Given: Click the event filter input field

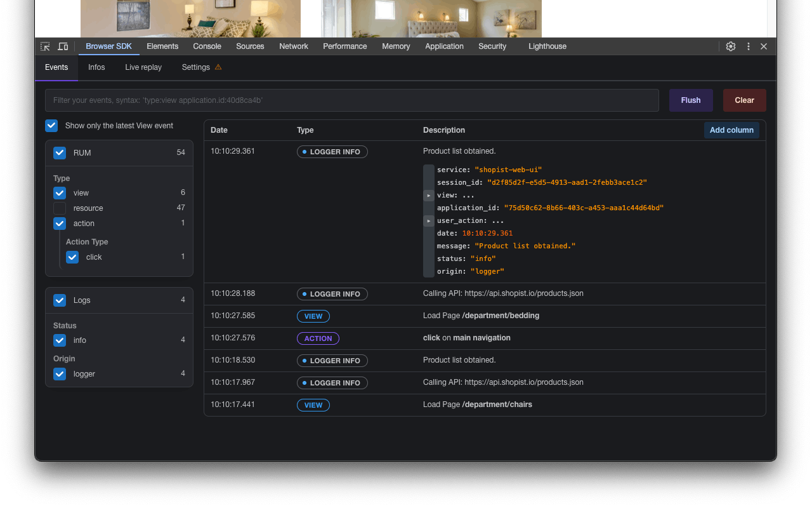Looking at the screenshot, I should pos(351,100).
